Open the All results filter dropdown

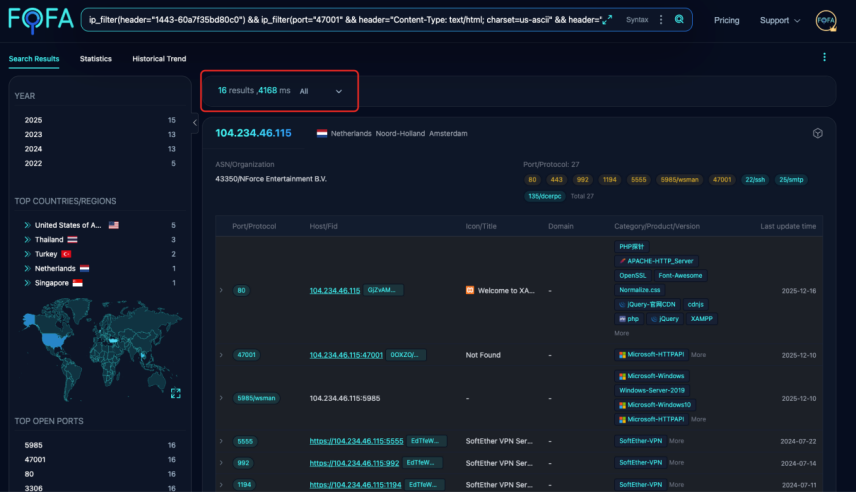321,91
